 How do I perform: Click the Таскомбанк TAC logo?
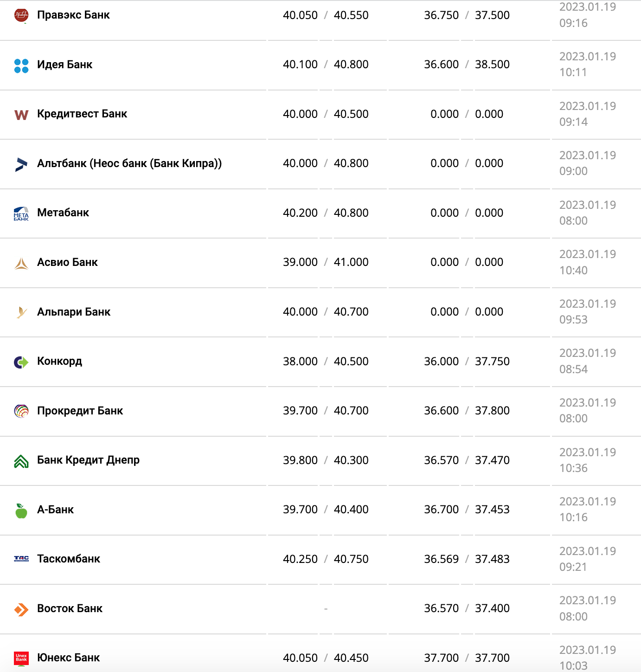[x=21, y=559]
